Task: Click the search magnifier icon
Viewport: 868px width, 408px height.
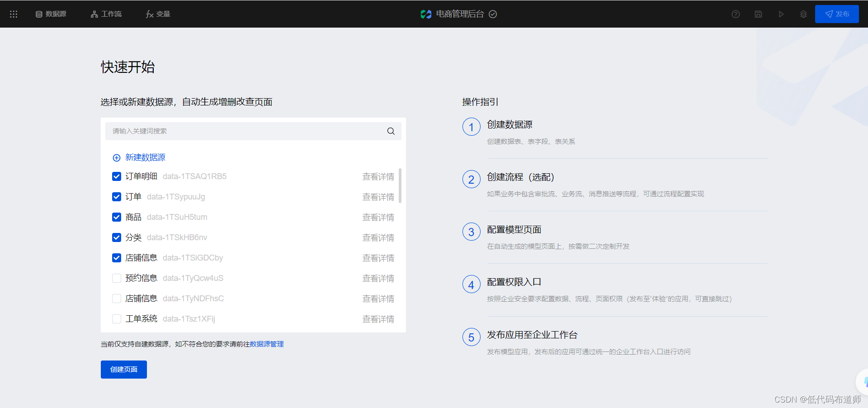Action: pyautogui.click(x=391, y=131)
